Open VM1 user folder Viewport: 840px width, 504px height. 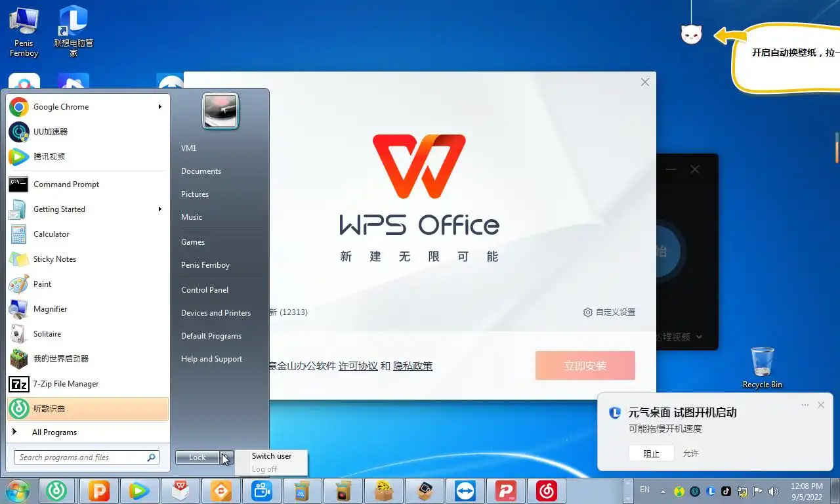(189, 148)
